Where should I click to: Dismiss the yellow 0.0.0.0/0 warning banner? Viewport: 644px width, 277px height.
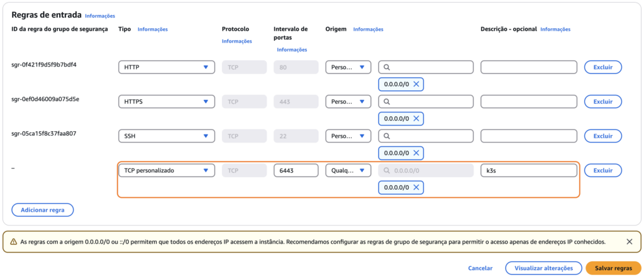tap(629, 242)
